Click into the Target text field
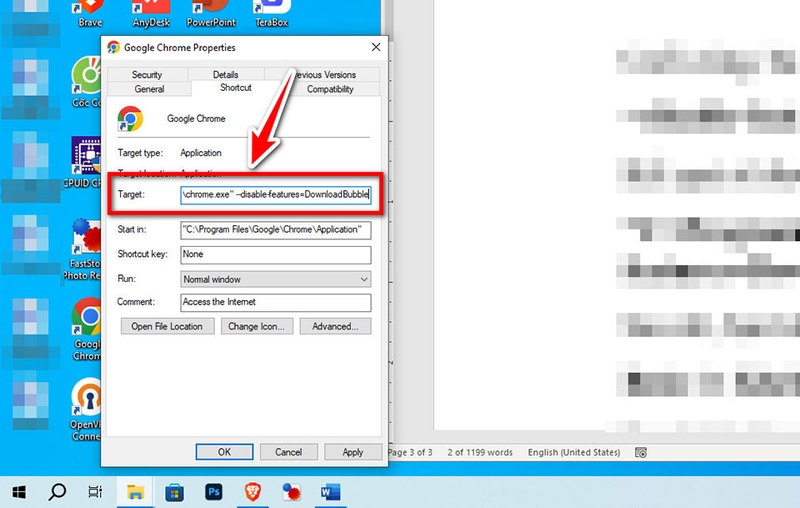800x508 pixels. (276, 195)
